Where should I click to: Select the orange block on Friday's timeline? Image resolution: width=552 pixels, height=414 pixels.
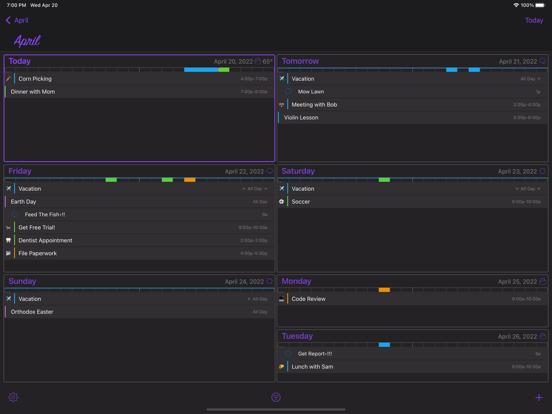(190, 180)
